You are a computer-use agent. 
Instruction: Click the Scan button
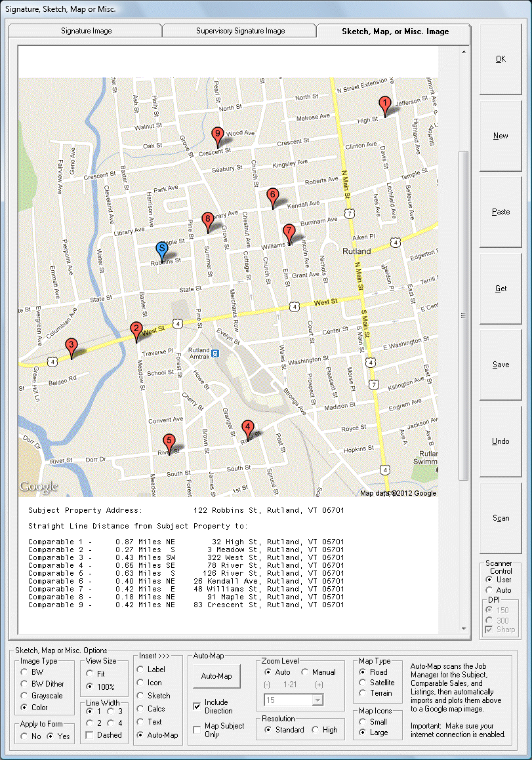[x=501, y=518]
